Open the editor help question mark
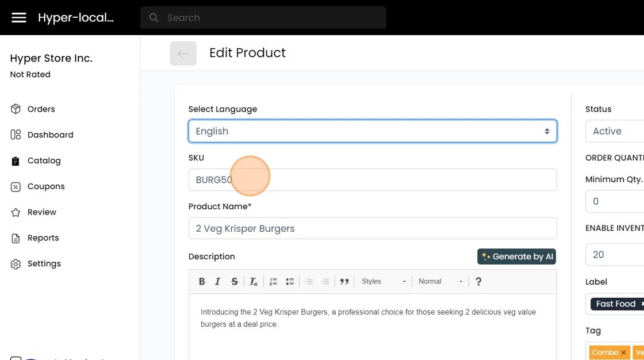 pos(478,281)
